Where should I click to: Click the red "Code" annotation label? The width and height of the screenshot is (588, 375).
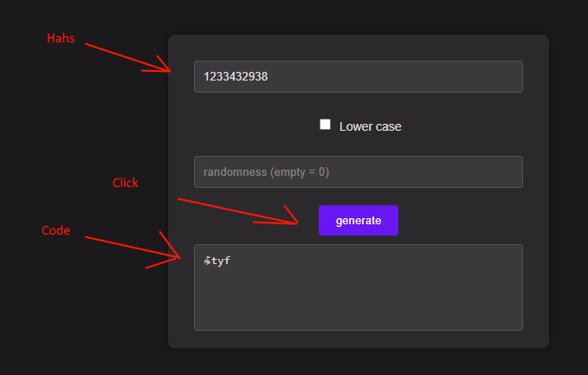click(55, 230)
